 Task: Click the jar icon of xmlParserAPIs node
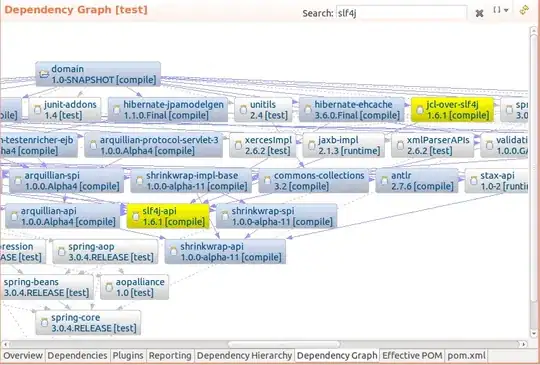400,145
